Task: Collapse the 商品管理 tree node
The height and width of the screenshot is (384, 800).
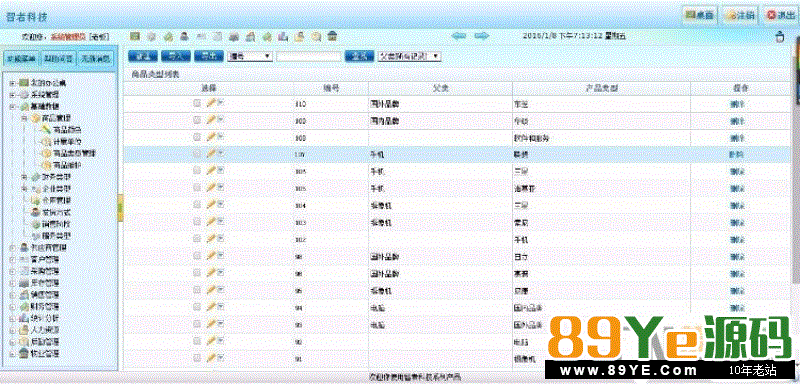Action: 24,118
